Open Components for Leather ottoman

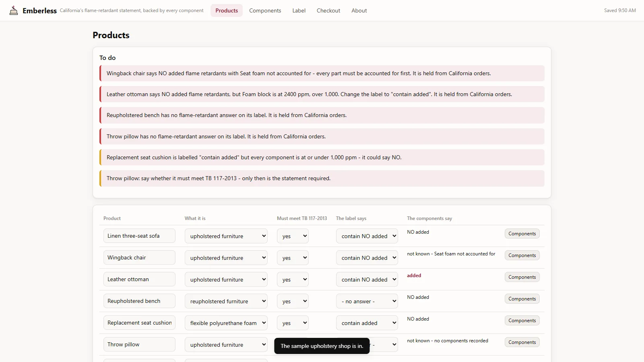(x=522, y=277)
